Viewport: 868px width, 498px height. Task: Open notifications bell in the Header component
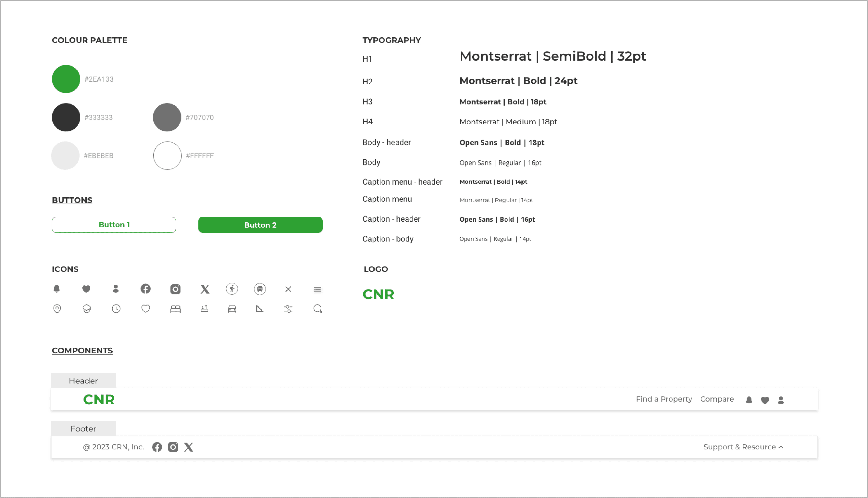749,400
